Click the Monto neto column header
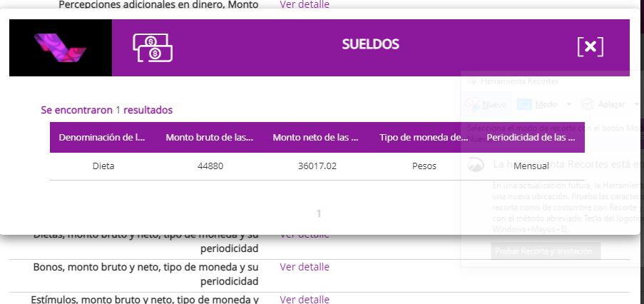 (315, 137)
